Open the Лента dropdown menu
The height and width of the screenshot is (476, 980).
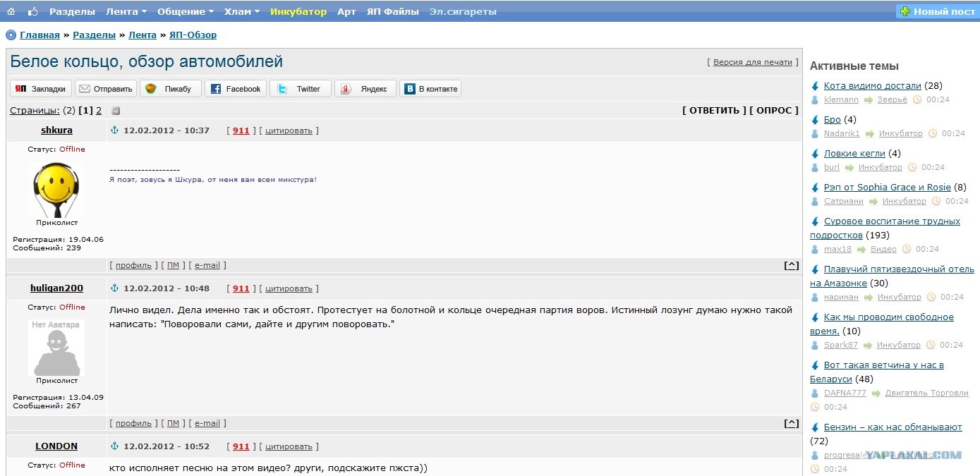pyautogui.click(x=126, y=11)
